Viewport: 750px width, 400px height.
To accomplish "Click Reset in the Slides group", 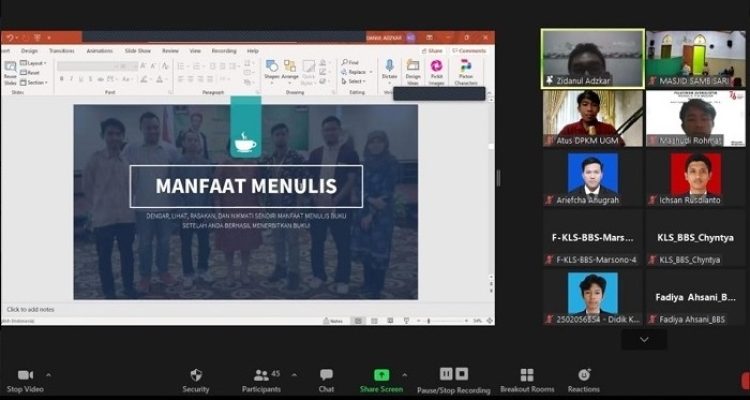I will 30,73.
